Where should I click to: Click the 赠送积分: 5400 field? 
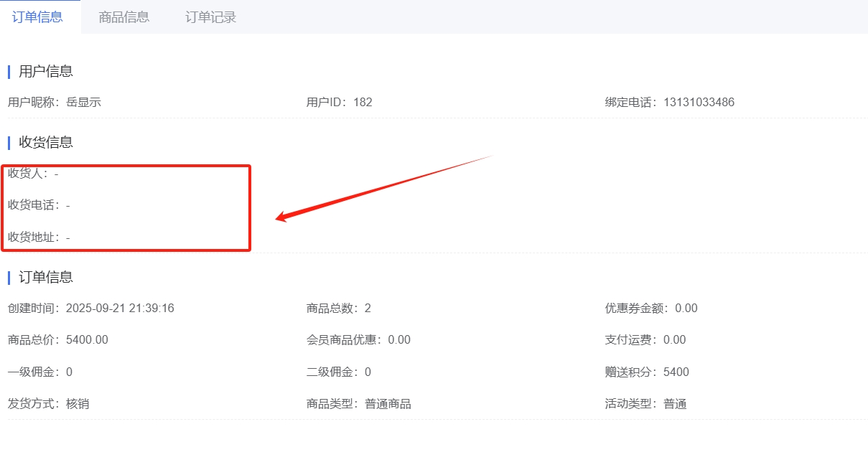(647, 372)
